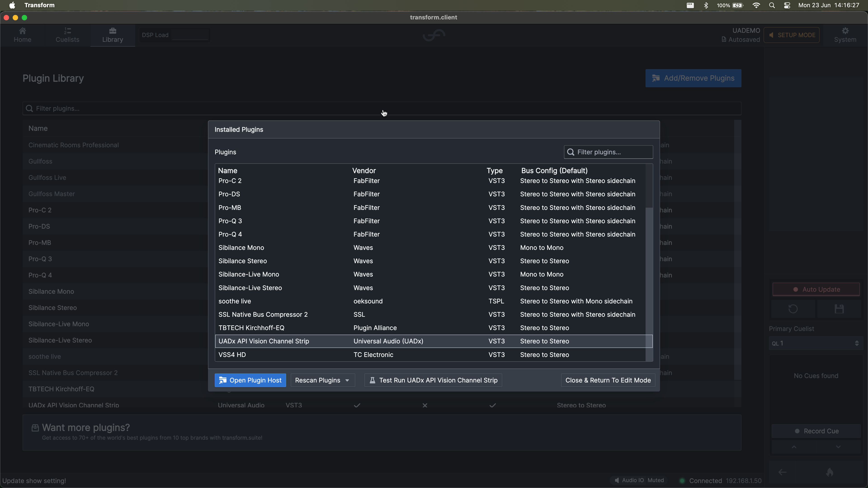The image size is (868, 488).
Task: Click the revert arrow icon below Auto Update
Action: [793, 309]
